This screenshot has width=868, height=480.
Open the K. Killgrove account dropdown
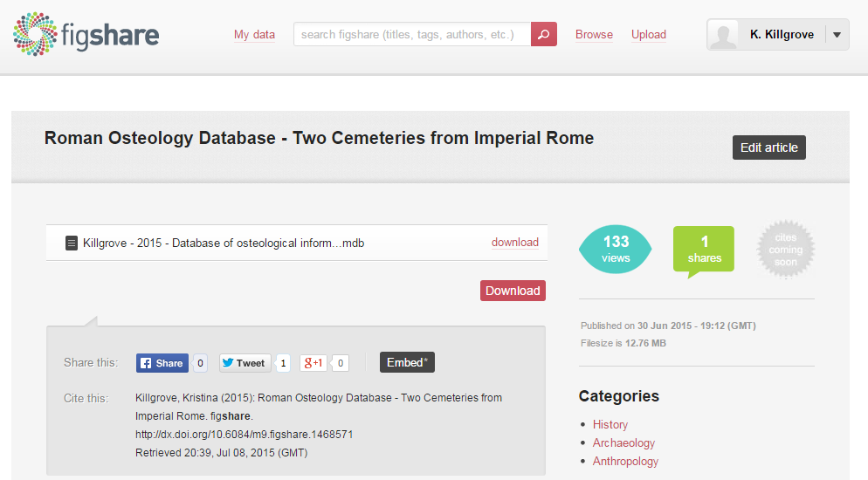tap(837, 35)
